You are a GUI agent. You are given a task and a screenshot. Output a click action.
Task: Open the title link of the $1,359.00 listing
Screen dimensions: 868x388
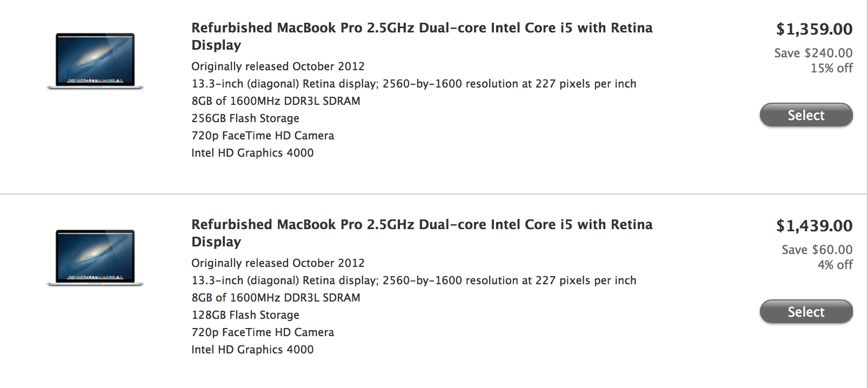(422, 36)
